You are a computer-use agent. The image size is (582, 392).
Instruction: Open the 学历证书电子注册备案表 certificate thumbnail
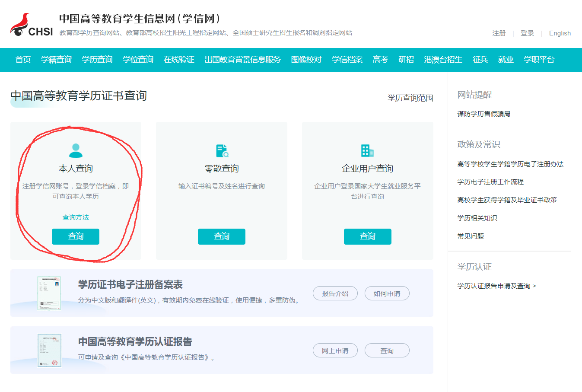(x=49, y=293)
